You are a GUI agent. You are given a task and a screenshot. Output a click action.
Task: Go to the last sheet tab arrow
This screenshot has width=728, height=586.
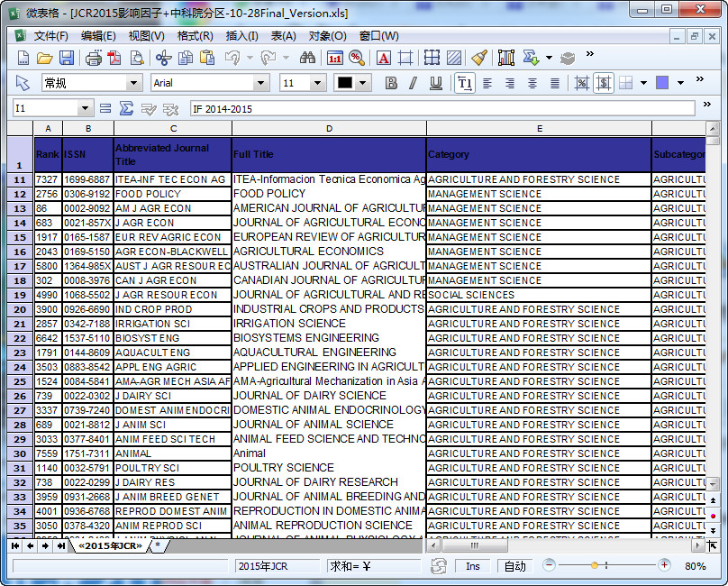[61, 545]
